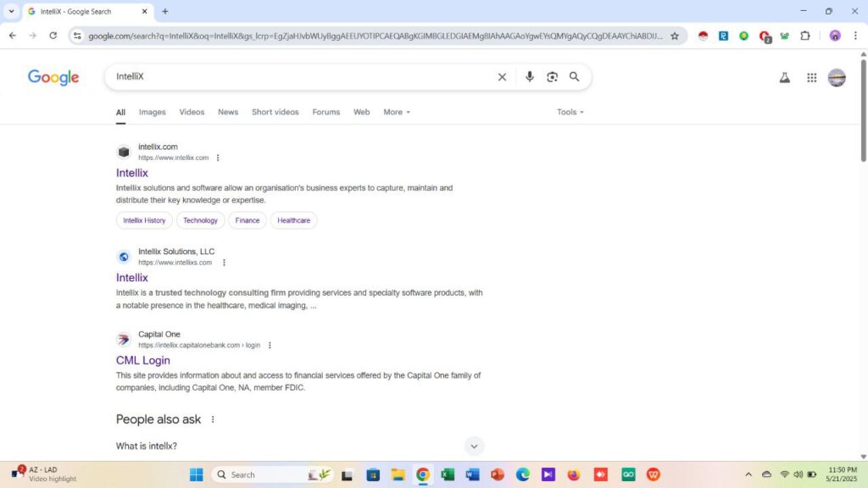Image resolution: width=868 pixels, height=488 pixels.
Task: Click the Intellix History sitelink chip
Action: coord(144,220)
